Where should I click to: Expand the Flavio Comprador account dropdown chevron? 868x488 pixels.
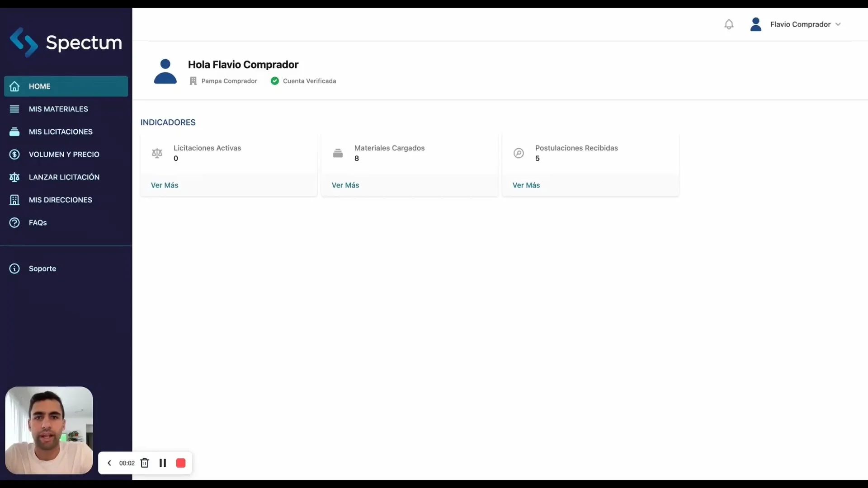click(x=838, y=24)
